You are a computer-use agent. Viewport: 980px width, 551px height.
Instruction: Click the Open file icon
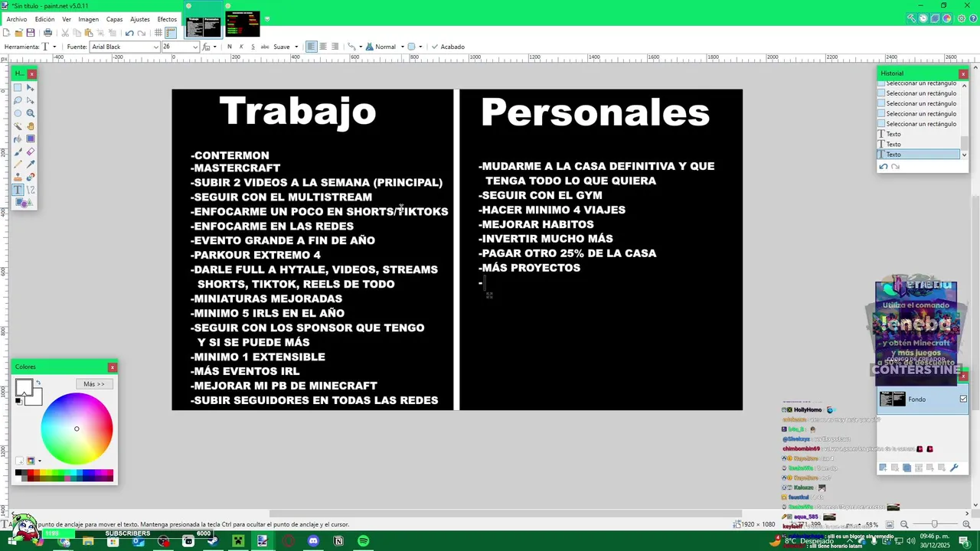pos(18,33)
